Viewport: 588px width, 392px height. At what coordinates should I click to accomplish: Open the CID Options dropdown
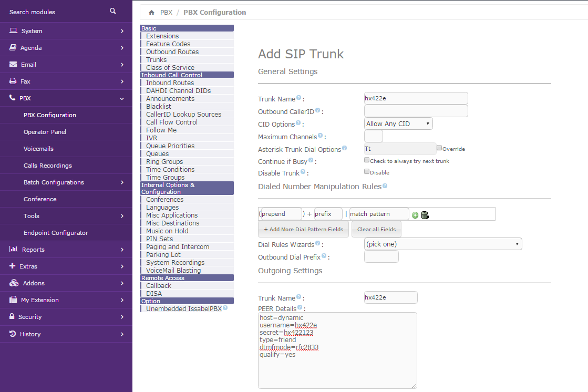click(x=398, y=123)
